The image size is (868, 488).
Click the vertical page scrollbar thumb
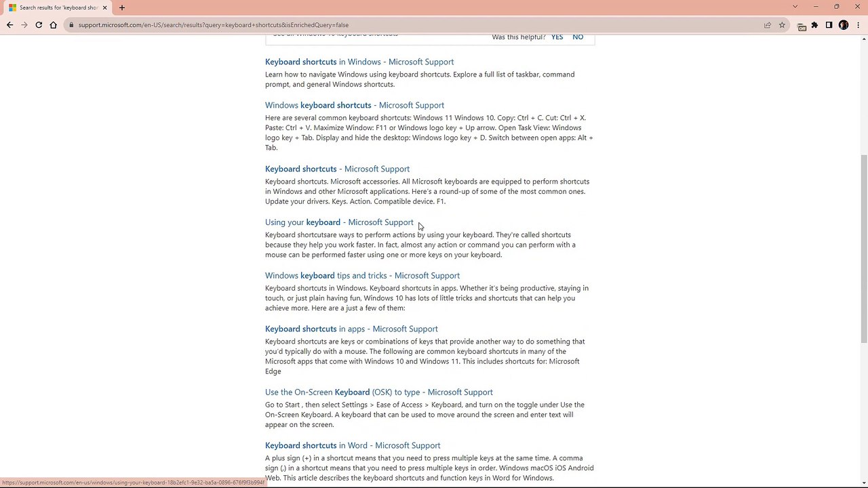pos(863,249)
